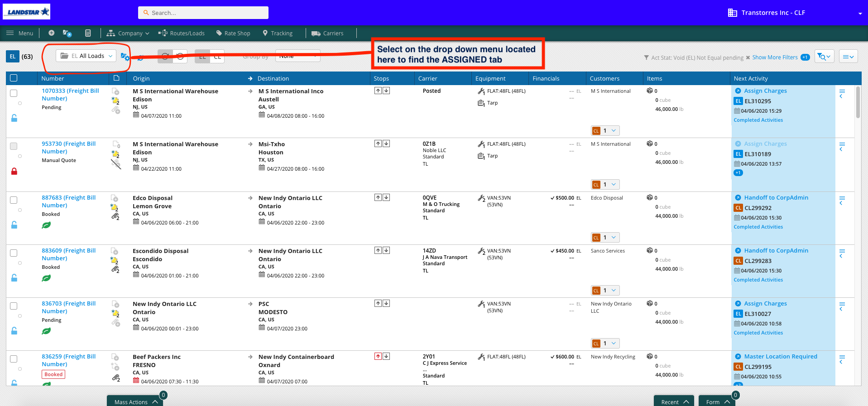Click the folder settings gear icon
The image size is (868, 406).
pyautogui.click(x=125, y=57)
